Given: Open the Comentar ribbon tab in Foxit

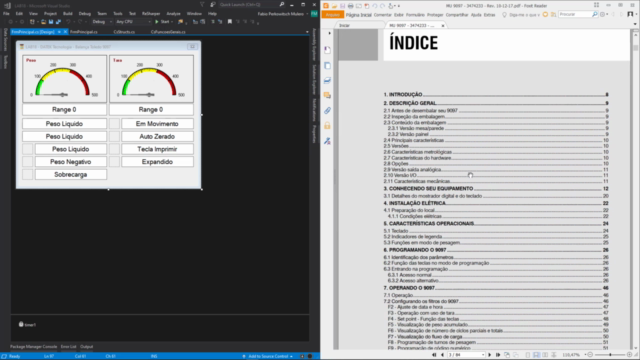Looking at the screenshot, I should 382,15.
